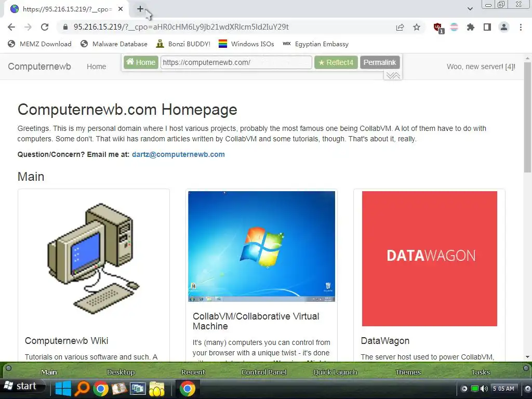Click the Computernewb Wiki card title
532x399 pixels.
click(x=66, y=341)
